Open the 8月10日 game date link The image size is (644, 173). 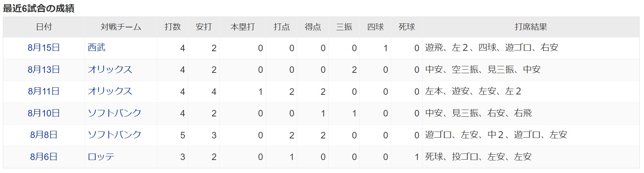[44, 113]
